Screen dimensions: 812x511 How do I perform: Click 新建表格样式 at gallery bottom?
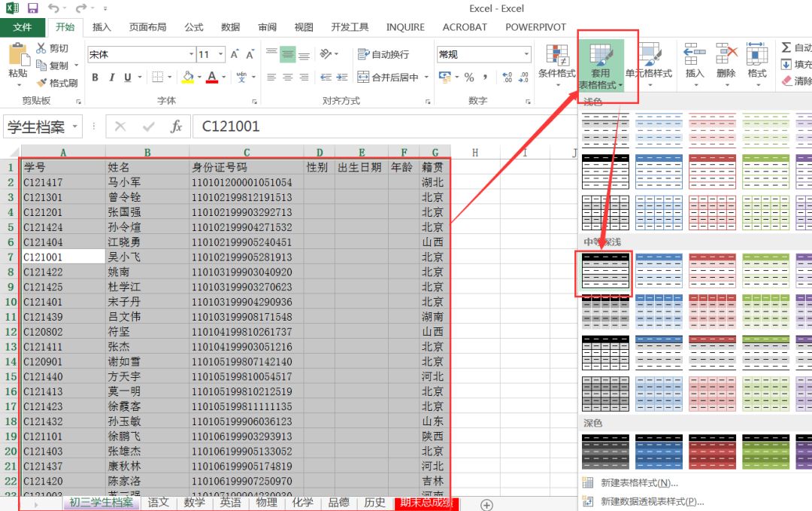tap(639, 482)
